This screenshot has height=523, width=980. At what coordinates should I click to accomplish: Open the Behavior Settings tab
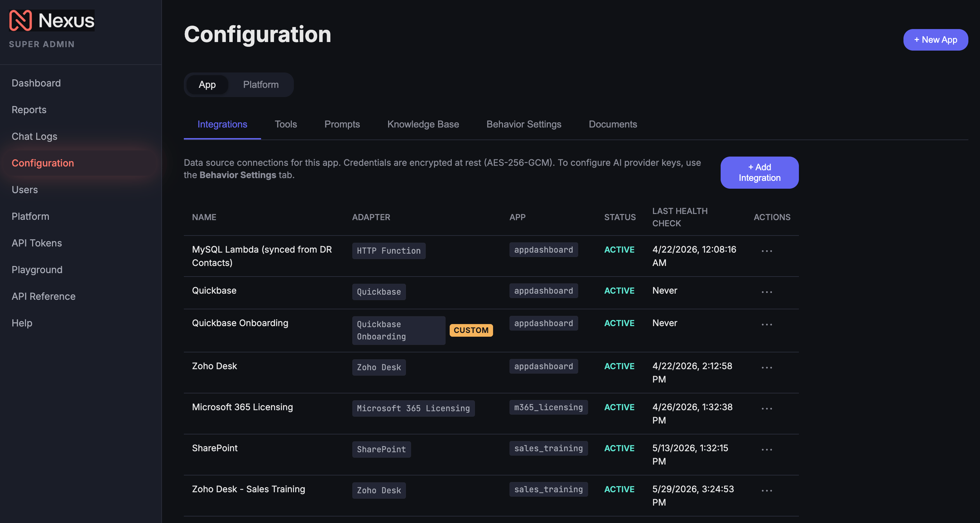click(523, 124)
